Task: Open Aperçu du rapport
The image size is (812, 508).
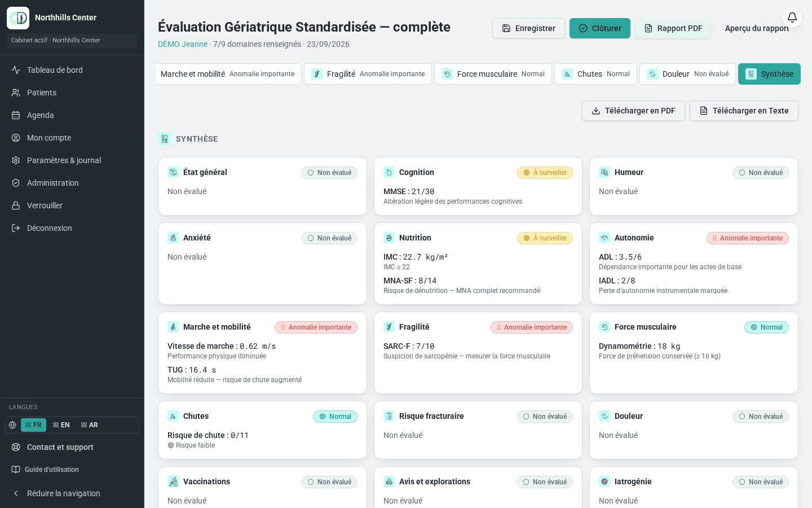Action: pyautogui.click(x=757, y=28)
